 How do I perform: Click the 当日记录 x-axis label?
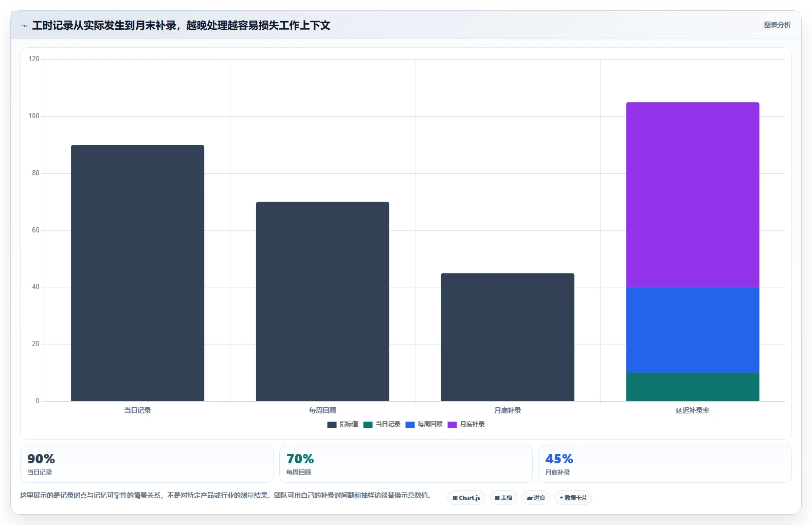[x=137, y=410]
